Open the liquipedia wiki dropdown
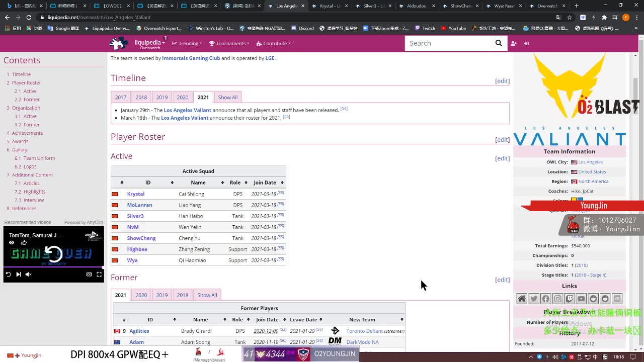This screenshot has width=644, height=362. (149, 43)
